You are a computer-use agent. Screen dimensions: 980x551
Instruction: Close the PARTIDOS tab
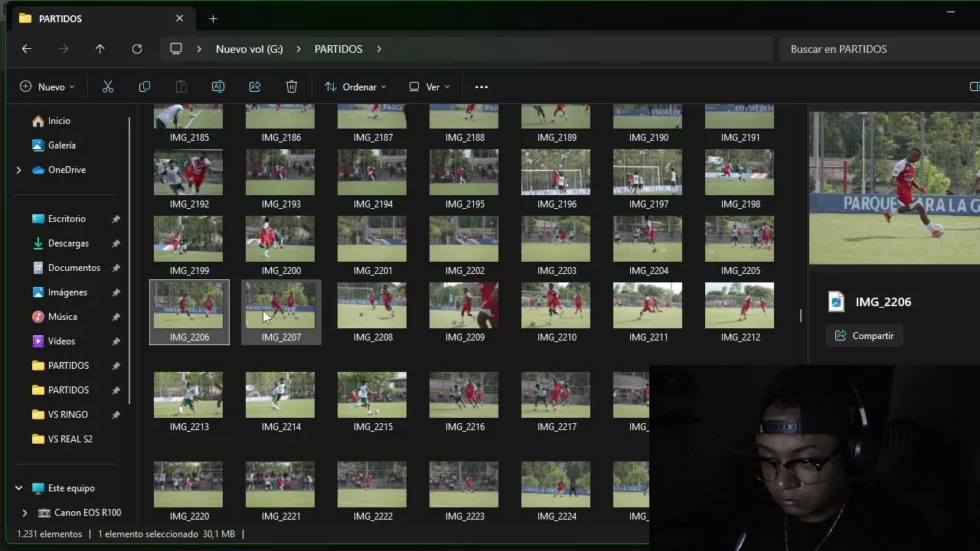[179, 18]
